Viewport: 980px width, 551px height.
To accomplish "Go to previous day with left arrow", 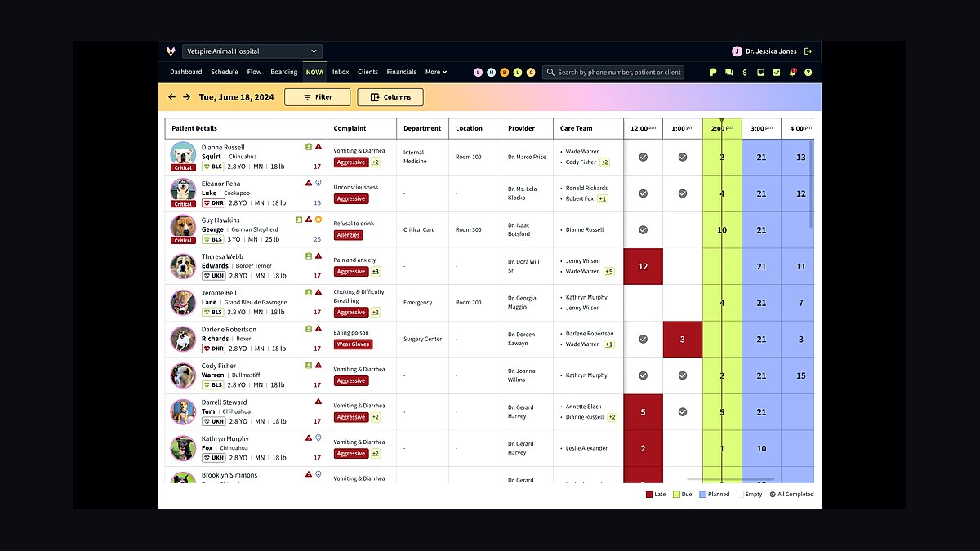I will (172, 97).
